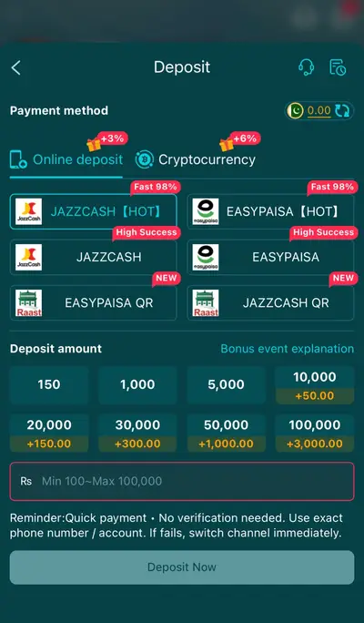This screenshot has width=364, height=623.
Task: Go back using the left arrow icon
Action: point(15,68)
